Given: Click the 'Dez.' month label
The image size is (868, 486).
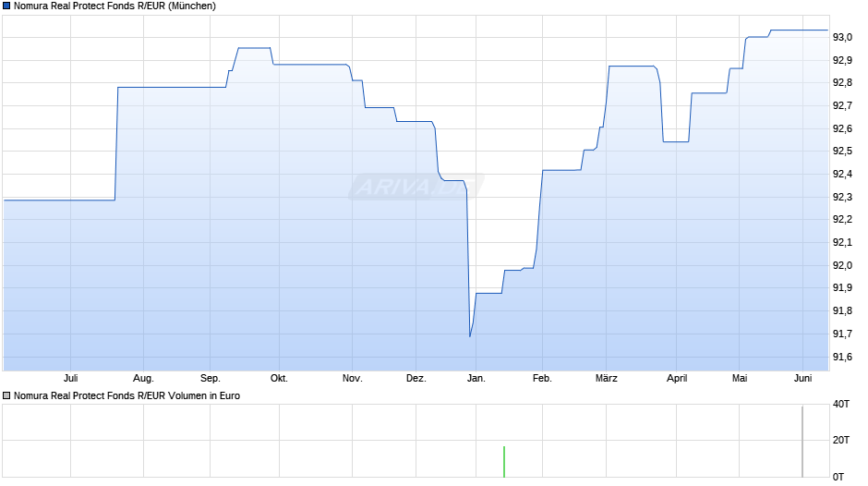Looking at the screenshot, I should 416,379.
